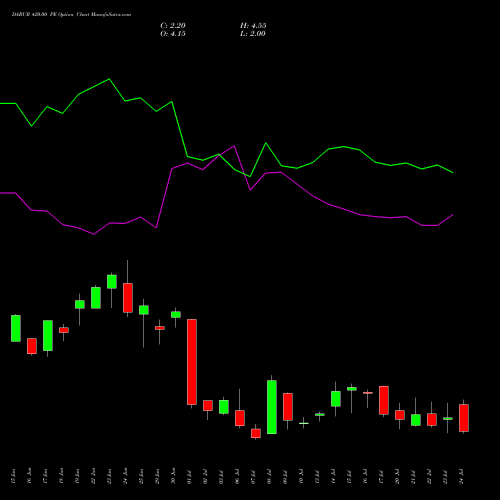Select the last red candle for 24 Jul
Screen dimensions: 500x500
click(464, 418)
